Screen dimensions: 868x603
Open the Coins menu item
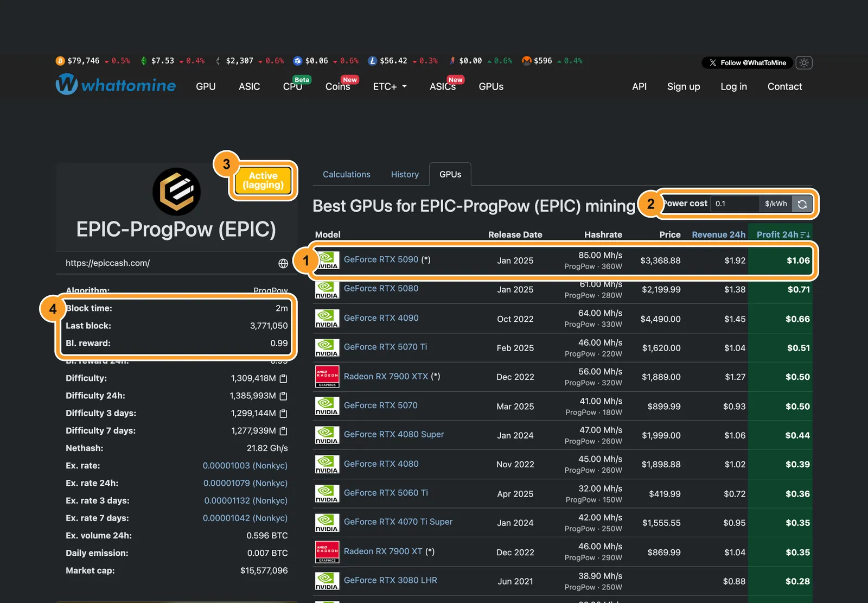click(x=338, y=87)
